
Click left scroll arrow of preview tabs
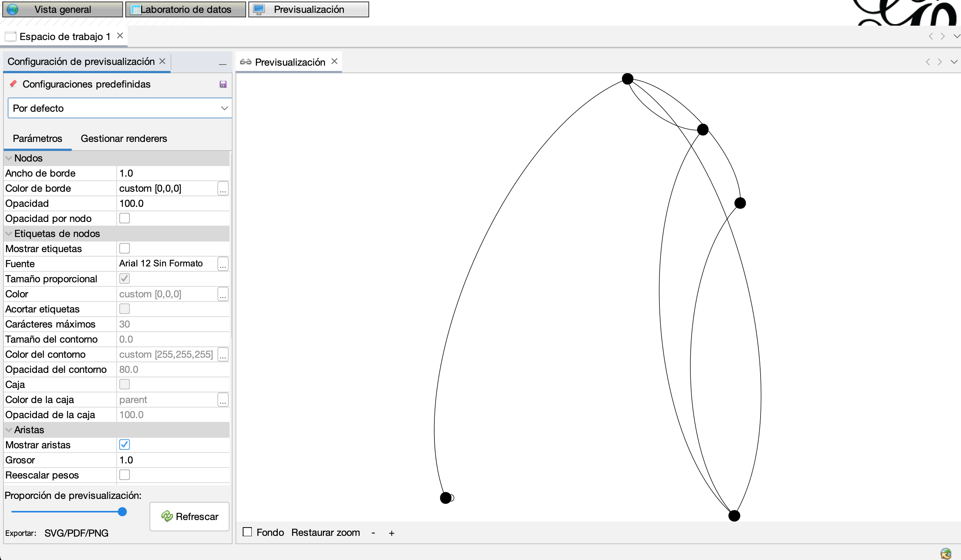click(x=927, y=62)
